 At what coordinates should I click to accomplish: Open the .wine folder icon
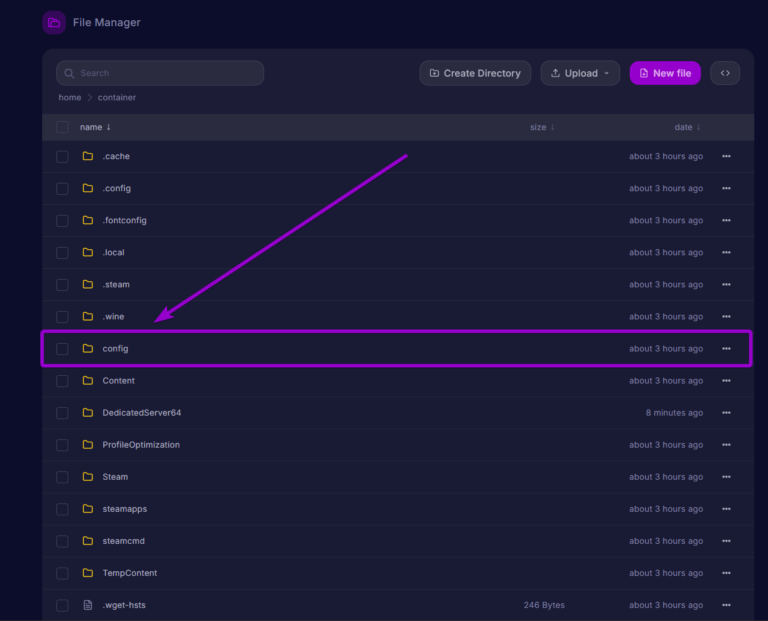[x=88, y=316]
